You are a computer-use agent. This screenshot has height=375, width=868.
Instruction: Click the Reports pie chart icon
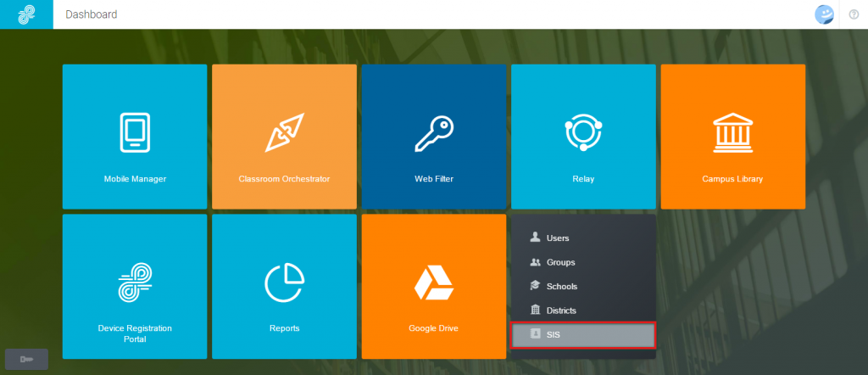click(285, 283)
